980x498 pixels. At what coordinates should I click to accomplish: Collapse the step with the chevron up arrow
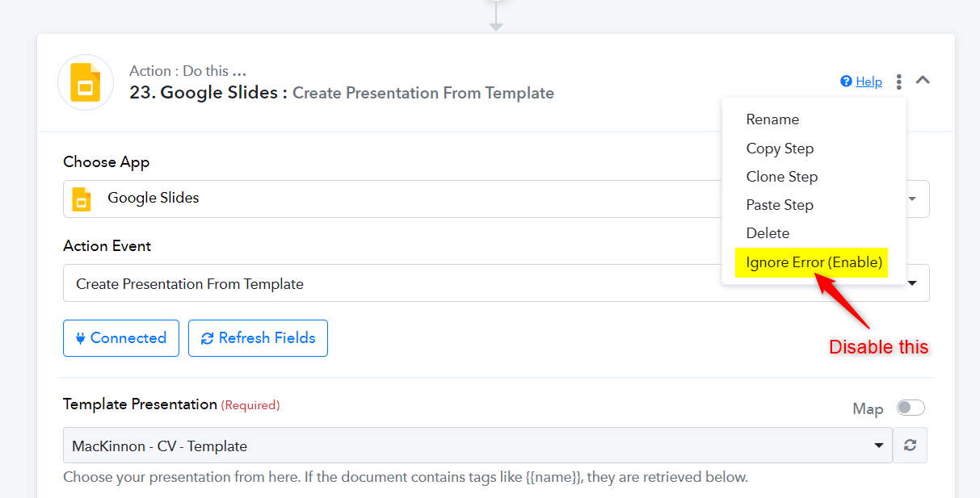point(923,81)
